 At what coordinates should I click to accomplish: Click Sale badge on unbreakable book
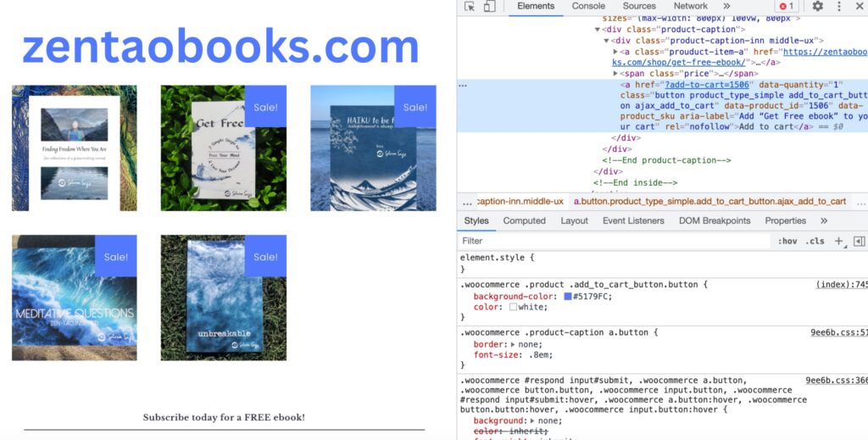[265, 256]
